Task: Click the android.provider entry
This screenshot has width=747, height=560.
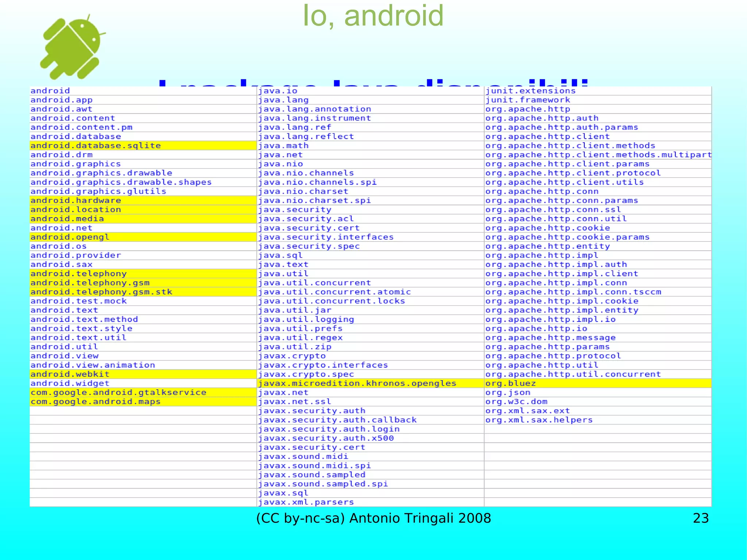Action: point(143,255)
